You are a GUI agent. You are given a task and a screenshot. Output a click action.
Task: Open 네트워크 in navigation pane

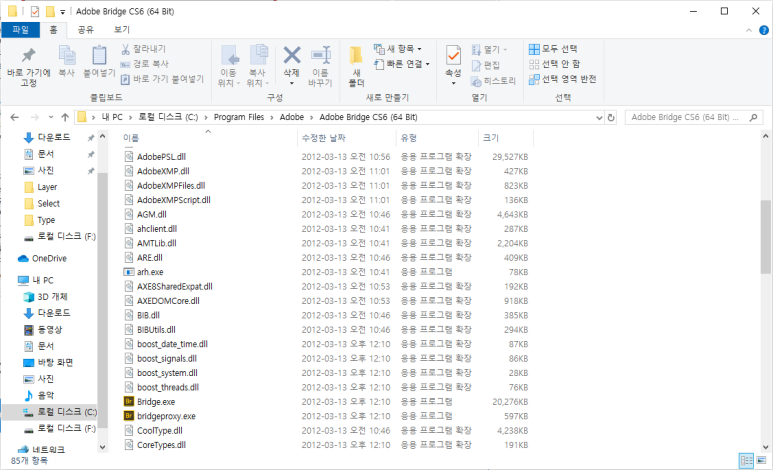click(48, 450)
